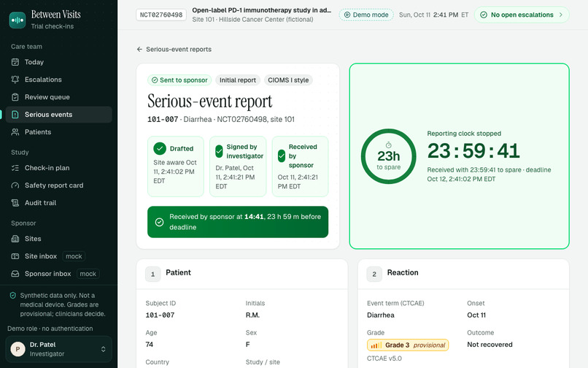Open the Sponsor inbox
Screen dimensions: 588x368
click(58, 274)
